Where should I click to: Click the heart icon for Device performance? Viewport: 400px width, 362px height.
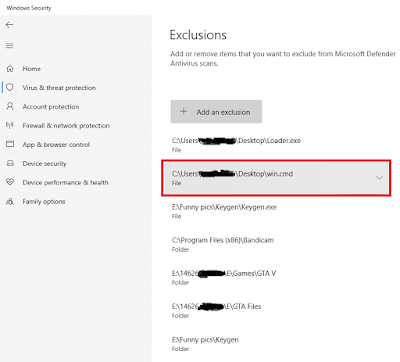click(10, 182)
